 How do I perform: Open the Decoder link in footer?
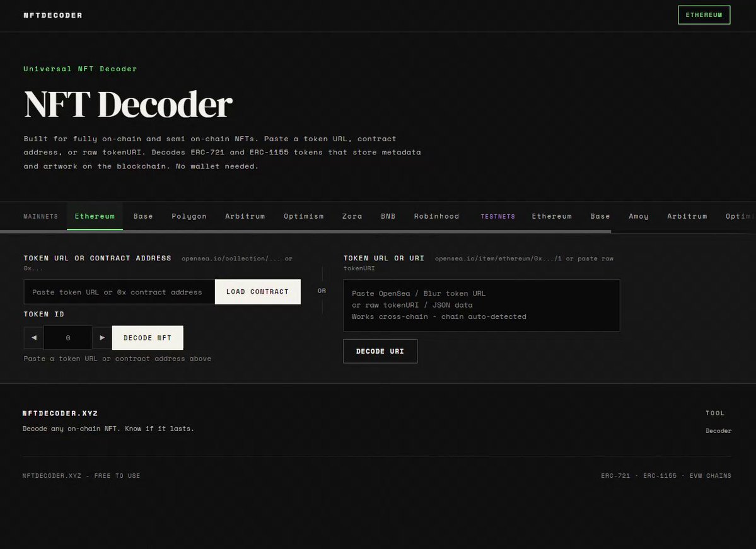tap(718, 431)
